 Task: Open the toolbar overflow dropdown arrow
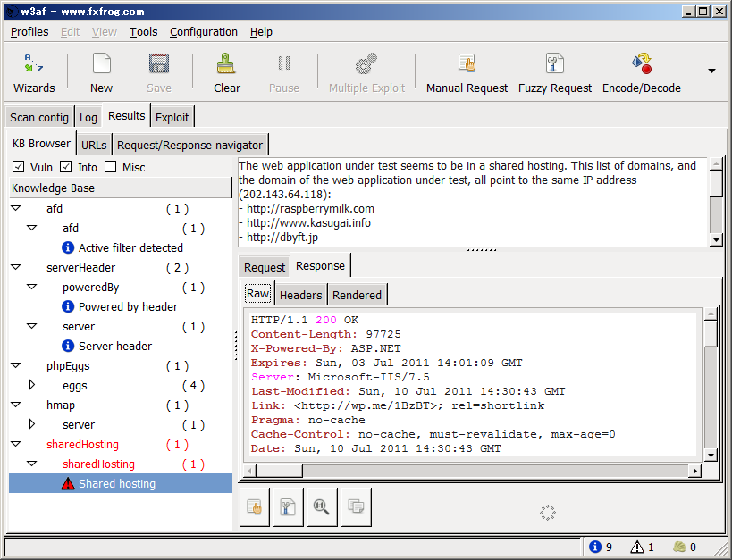coord(712,71)
